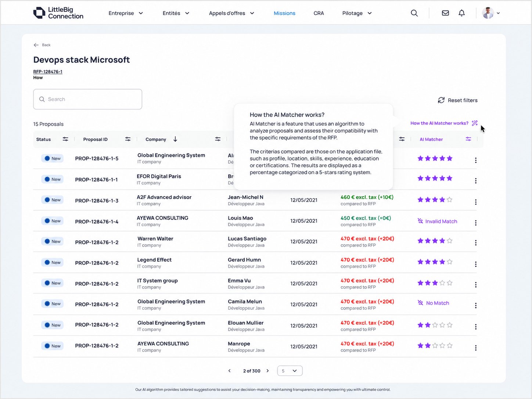532x399 pixels.
Task: Open row menu for Camila Melun proposal
Action: tap(476, 306)
